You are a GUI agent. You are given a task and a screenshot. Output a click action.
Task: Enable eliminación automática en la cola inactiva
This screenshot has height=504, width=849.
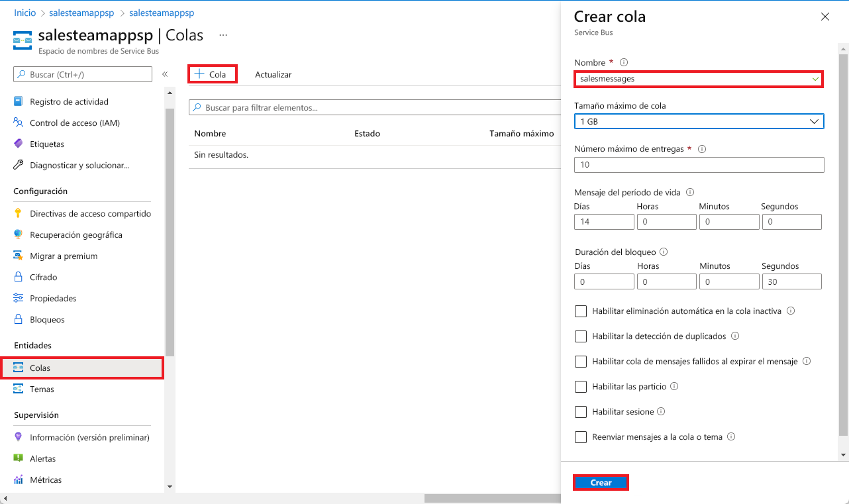581,311
